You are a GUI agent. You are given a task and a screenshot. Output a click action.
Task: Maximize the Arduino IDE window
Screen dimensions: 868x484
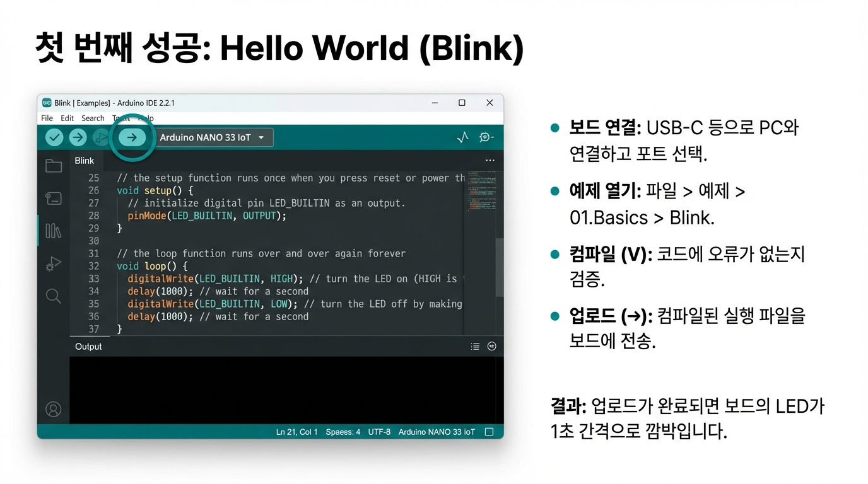click(x=462, y=103)
